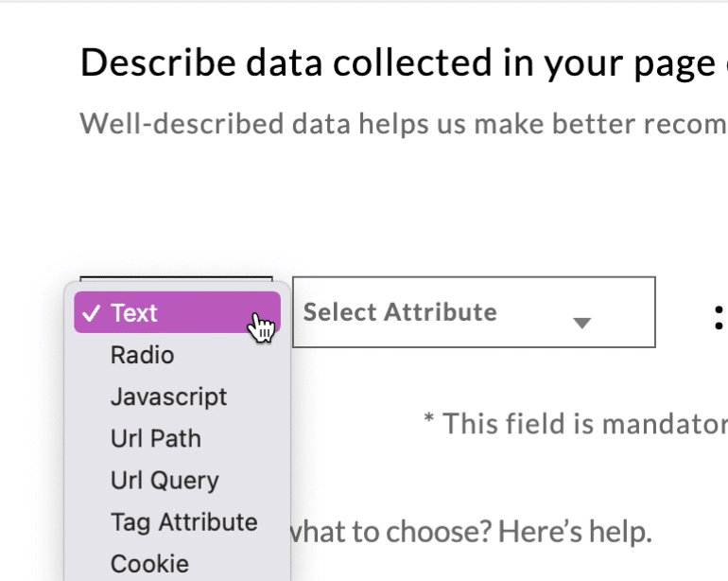Screen dimensions: 728x581
Task: Click the checkmark beside the Text option
Action: [x=92, y=313]
